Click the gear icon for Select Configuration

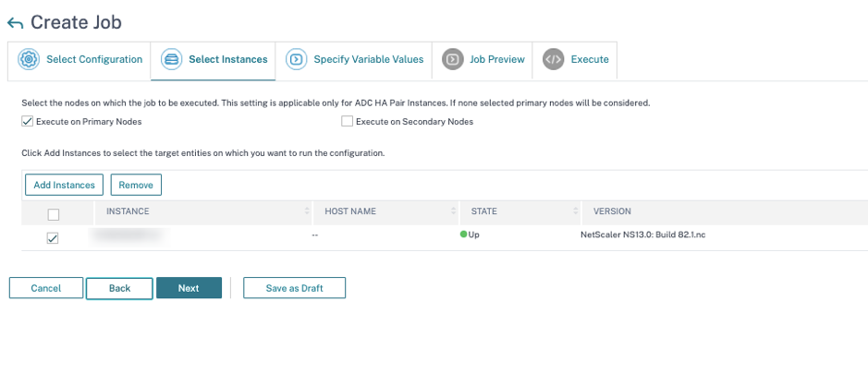tap(29, 59)
